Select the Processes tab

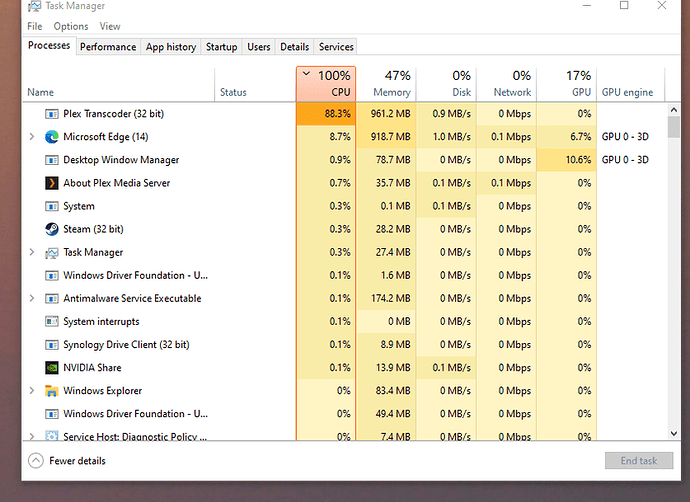pyautogui.click(x=49, y=45)
